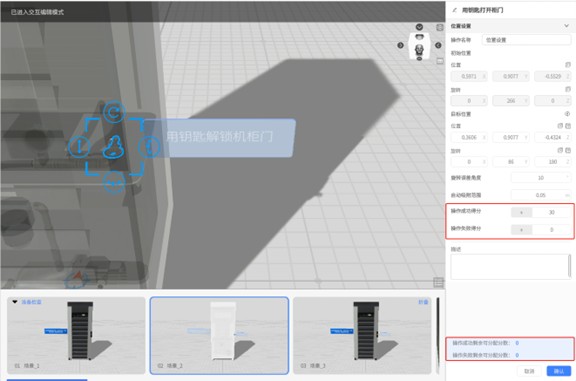The width and height of the screenshot is (576, 381).
Task: Toggle the plus sign for success score
Action: pos(521,212)
